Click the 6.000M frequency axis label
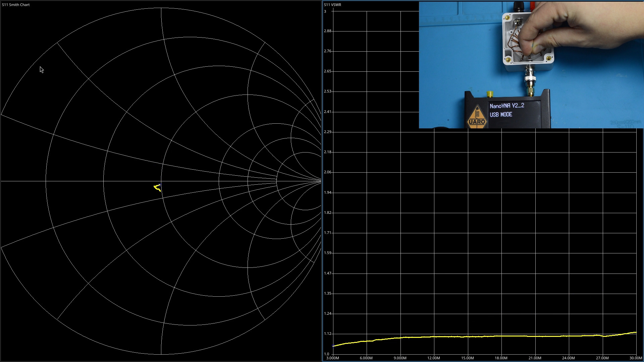The image size is (644, 362). pyautogui.click(x=366, y=358)
